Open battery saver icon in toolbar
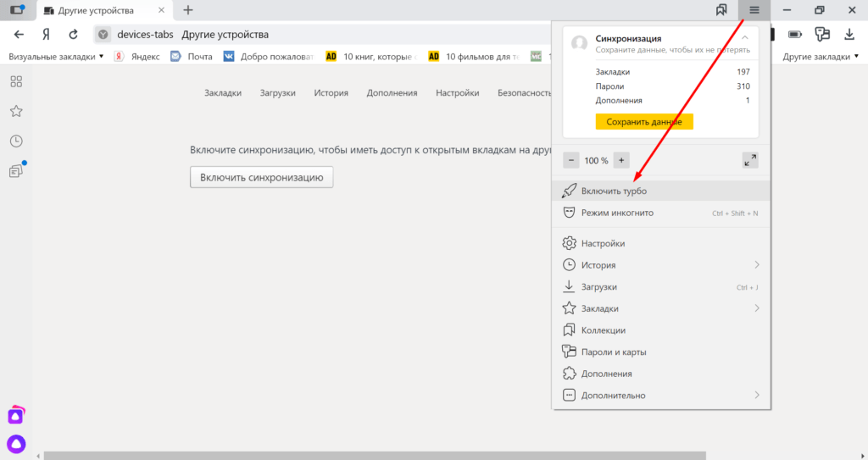The height and width of the screenshot is (460, 868). [x=795, y=35]
